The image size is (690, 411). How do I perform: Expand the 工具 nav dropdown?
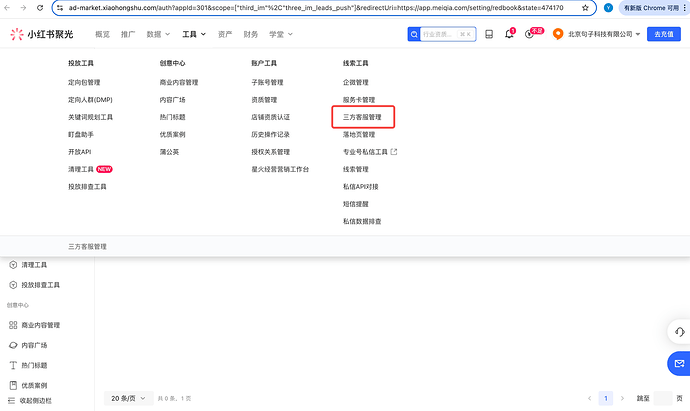[x=194, y=34]
